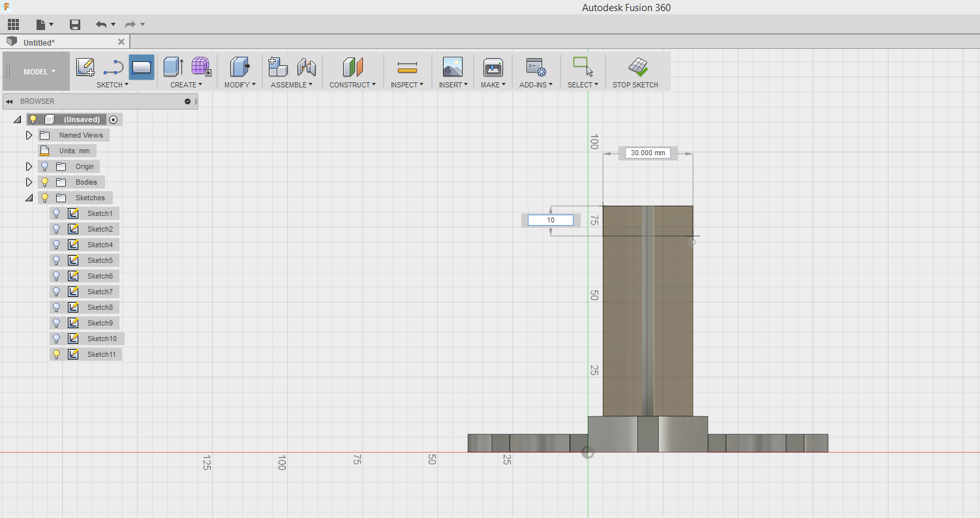Click the Sketch1 sketch icon
The height and width of the screenshot is (518, 980).
tap(74, 213)
